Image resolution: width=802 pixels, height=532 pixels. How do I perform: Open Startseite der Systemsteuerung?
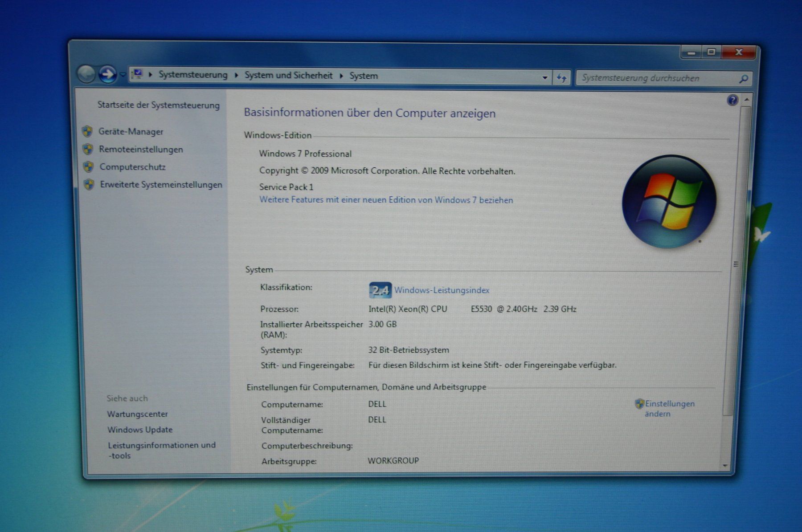(x=159, y=105)
